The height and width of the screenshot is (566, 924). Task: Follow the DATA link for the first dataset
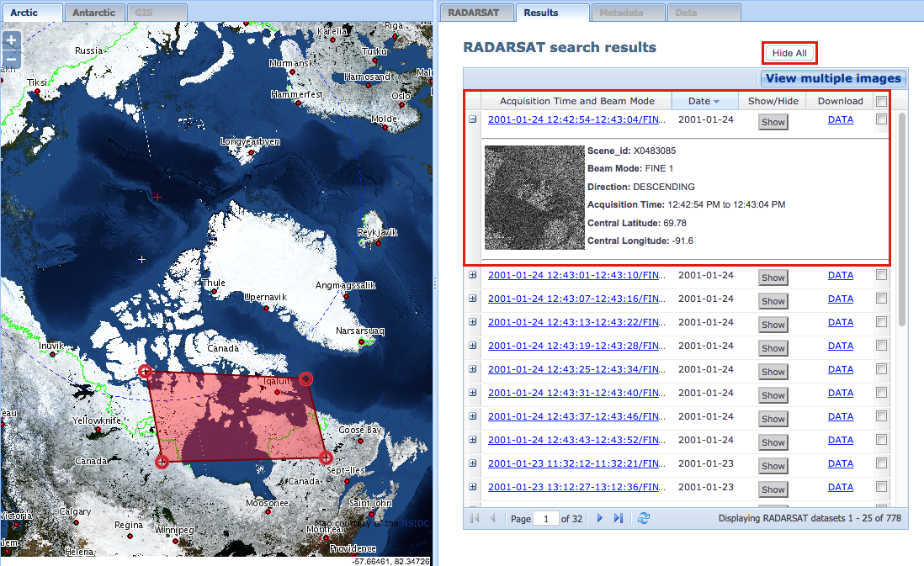pyautogui.click(x=840, y=119)
